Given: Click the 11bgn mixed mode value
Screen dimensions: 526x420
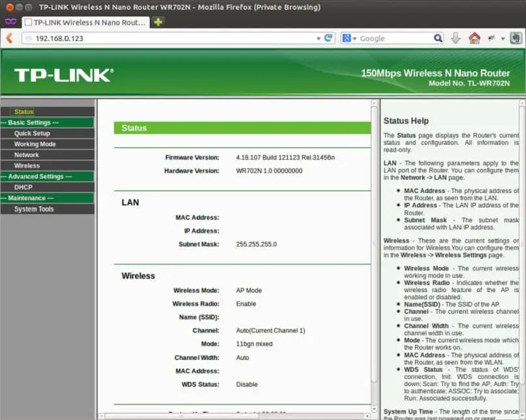Looking at the screenshot, I should coord(255,344).
